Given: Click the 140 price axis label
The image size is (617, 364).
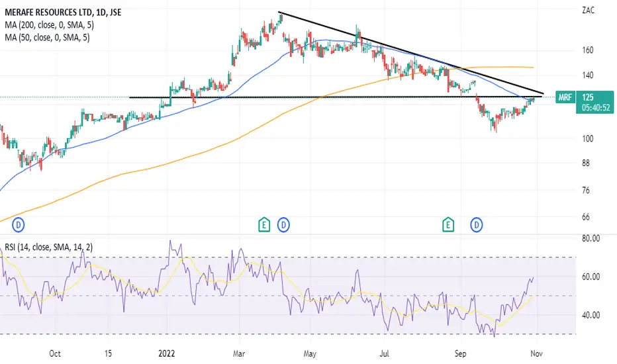Looking at the screenshot, I should (x=588, y=75).
